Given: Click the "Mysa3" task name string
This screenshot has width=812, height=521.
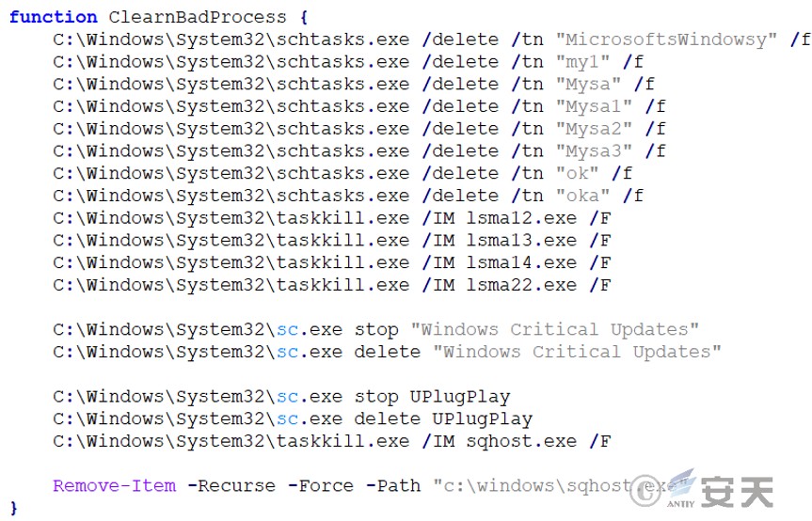Looking at the screenshot, I should coord(594,150).
